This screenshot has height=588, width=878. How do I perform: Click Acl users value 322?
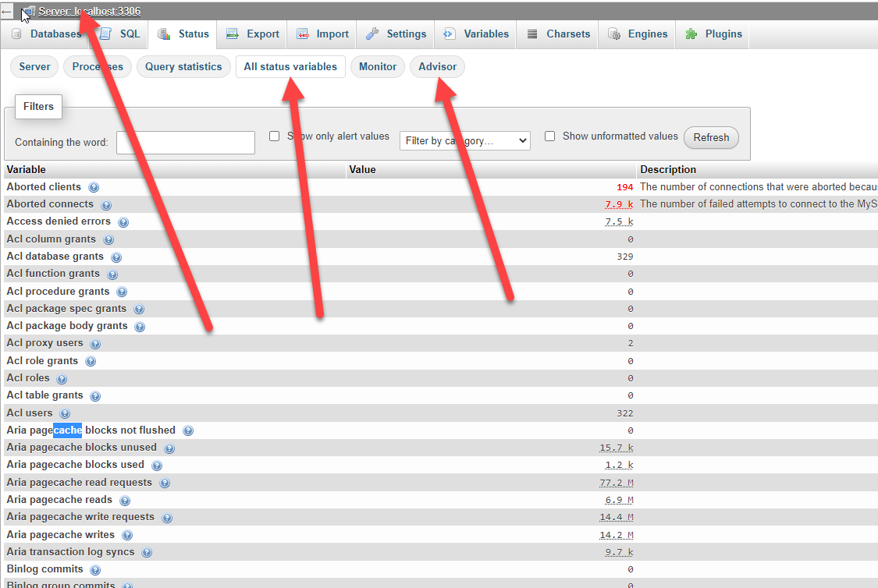pyautogui.click(x=625, y=413)
